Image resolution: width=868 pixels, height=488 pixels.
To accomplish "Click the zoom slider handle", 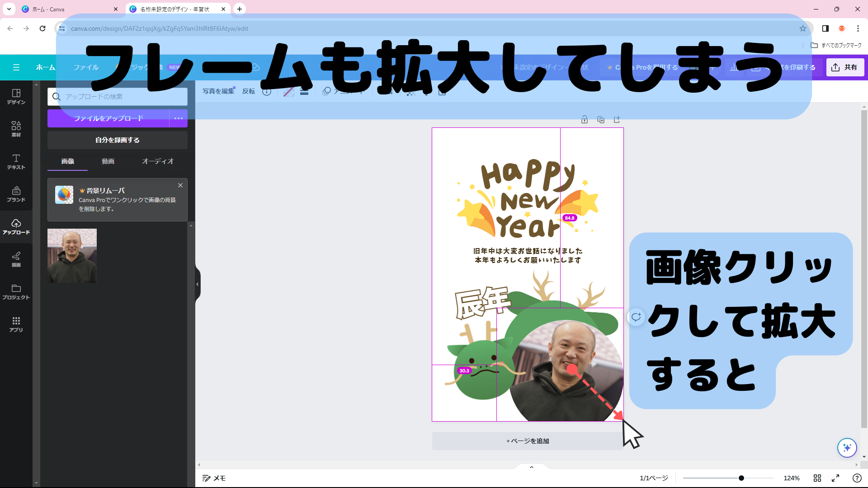I will click(x=741, y=478).
